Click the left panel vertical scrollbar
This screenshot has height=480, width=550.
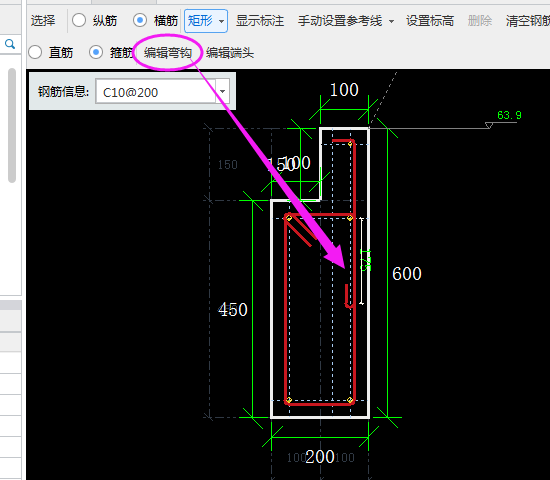12,125
